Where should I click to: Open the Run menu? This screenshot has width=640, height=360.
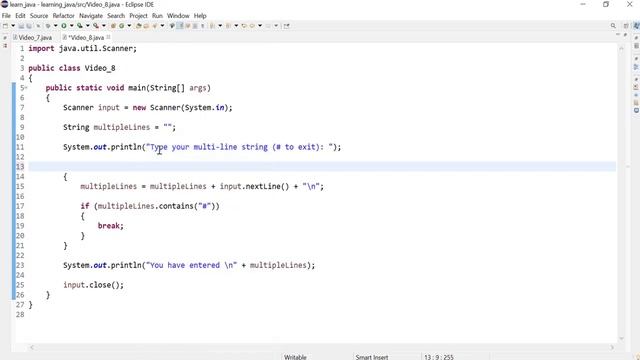tap(157, 16)
